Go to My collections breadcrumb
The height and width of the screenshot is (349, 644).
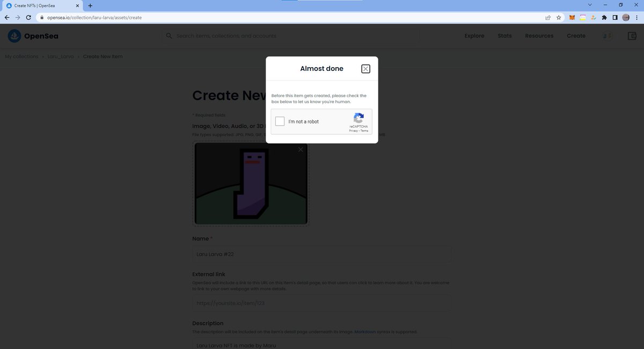tap(21, 56)
